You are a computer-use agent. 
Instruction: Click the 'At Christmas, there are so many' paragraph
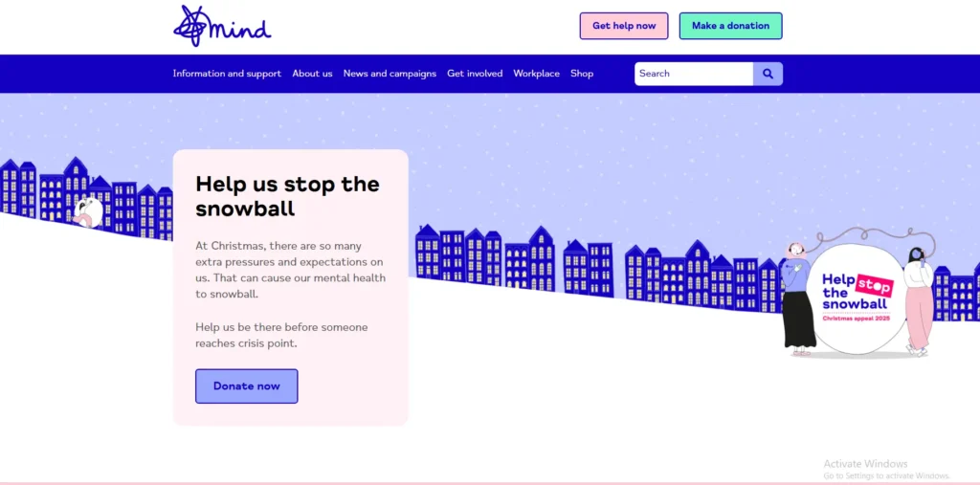pos(290,270)
